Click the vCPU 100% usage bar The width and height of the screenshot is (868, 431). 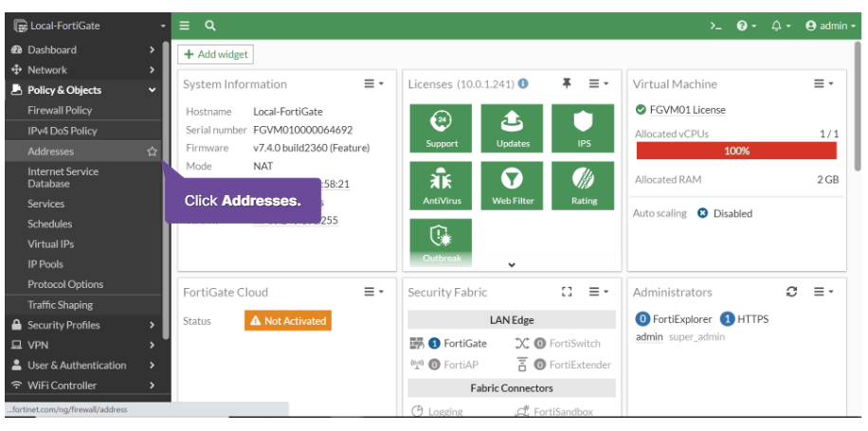point(737,151)
